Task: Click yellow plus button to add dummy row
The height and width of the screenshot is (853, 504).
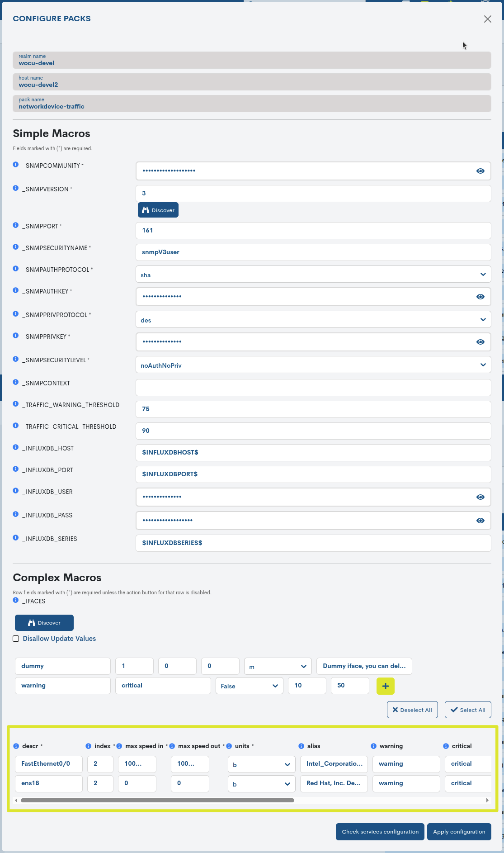Action: (386, 686)
